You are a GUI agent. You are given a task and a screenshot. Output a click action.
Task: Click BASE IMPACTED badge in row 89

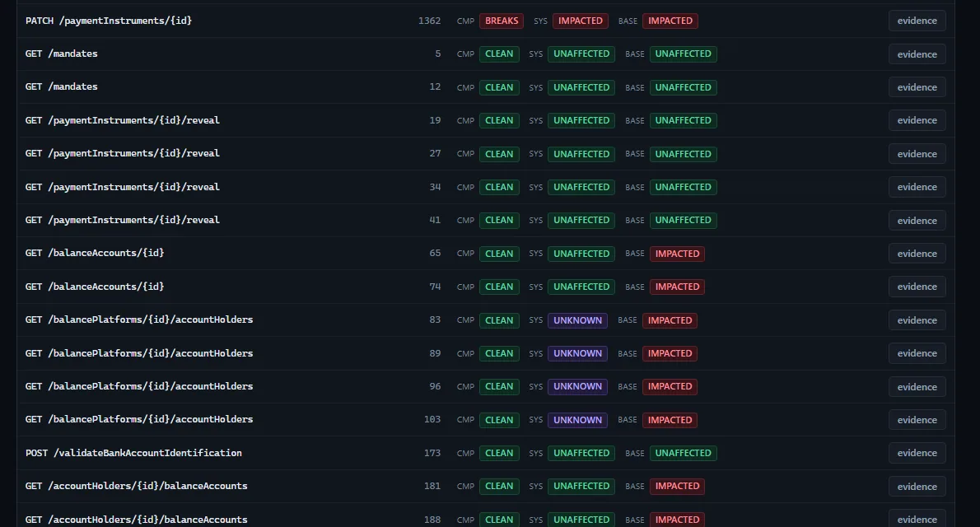tap(670, 353)
